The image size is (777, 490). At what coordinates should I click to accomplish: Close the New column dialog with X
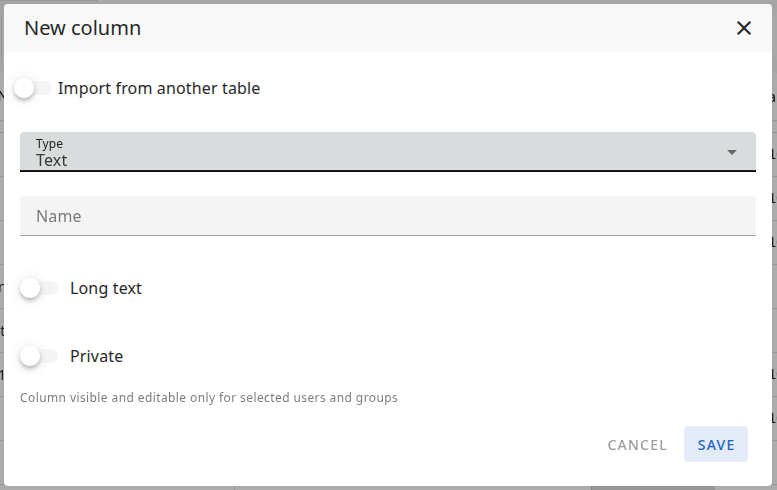pyautogui.click(x=744, y=28)
